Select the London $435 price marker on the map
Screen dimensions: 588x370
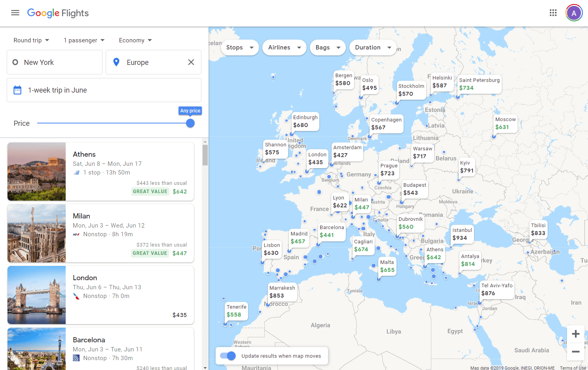317,158
